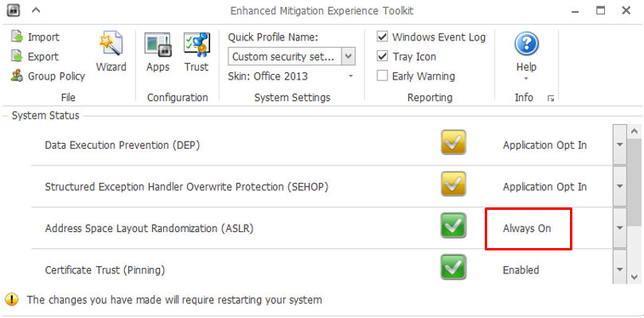The image size is (644, 318).
Task: Expand the Info group dialog launcher
Action: (x=551, y=98)
